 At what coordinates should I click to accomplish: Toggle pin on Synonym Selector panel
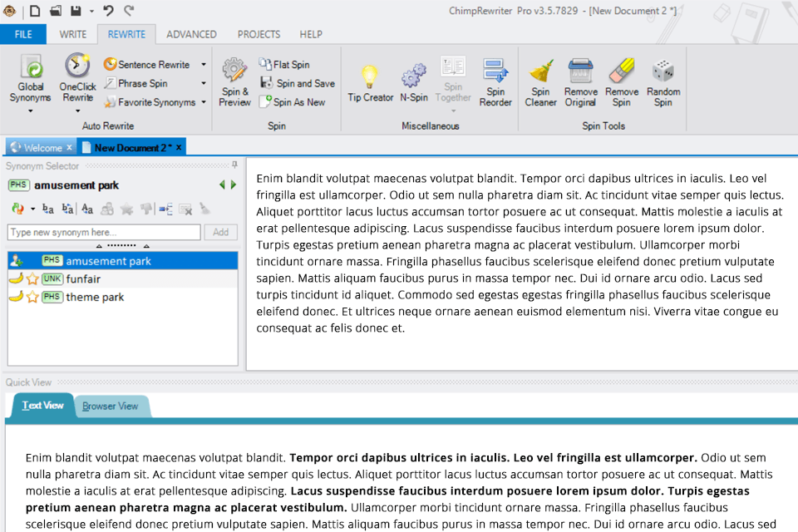[234, 165]
